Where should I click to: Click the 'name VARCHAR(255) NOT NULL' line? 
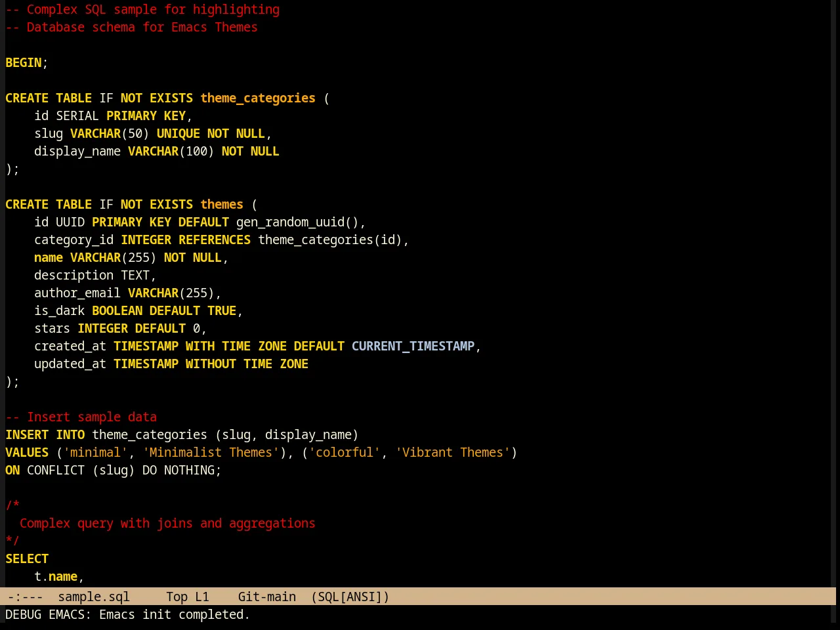131,257
